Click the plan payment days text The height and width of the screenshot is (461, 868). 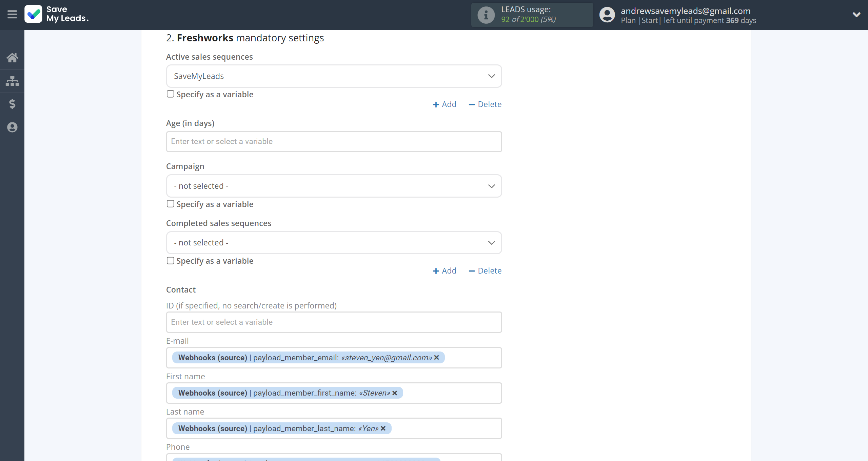click(x=688, y=20)
